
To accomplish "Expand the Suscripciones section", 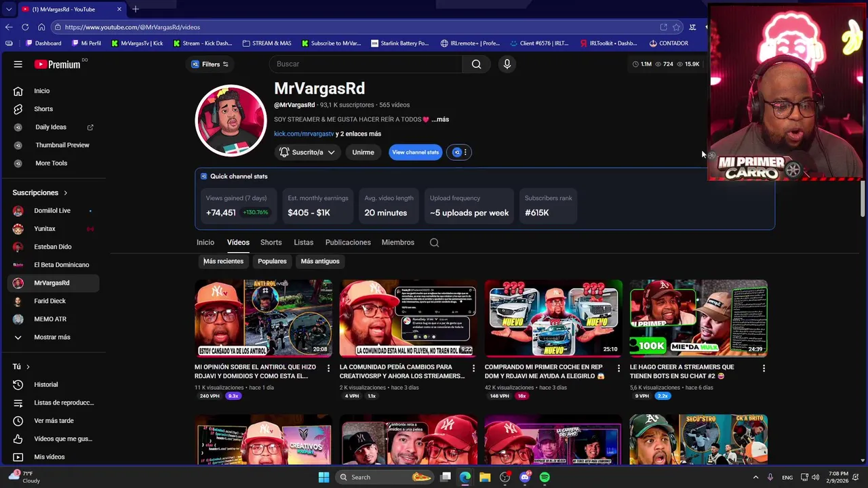I will pyautogui.click(x=40, y=192).
